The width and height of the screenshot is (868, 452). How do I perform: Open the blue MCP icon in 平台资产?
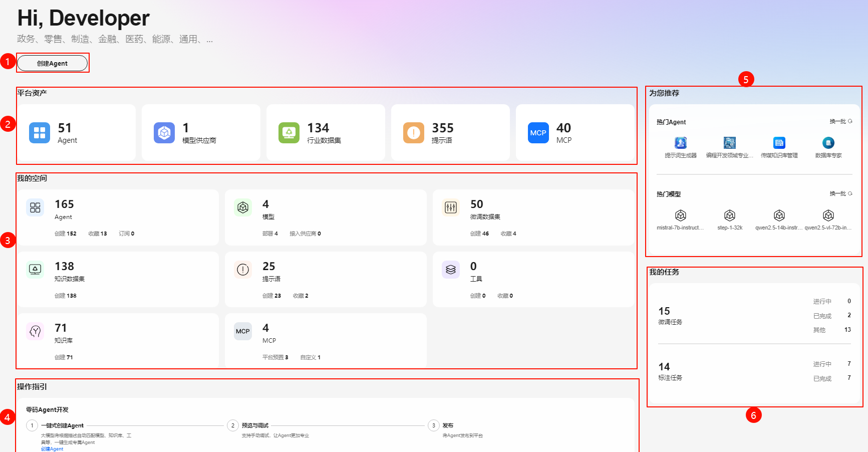coord(538,133)
